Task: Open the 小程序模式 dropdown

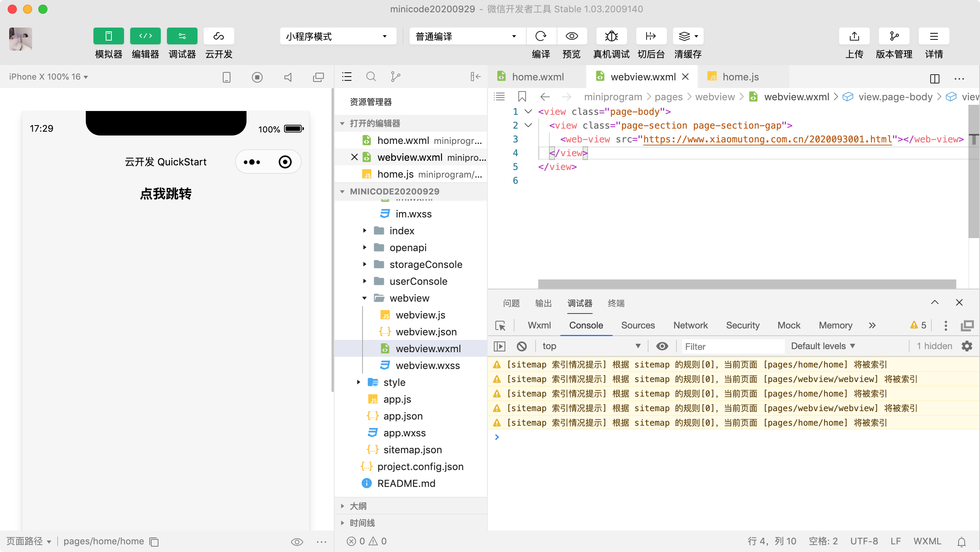Action: click(x=338, y=36)
